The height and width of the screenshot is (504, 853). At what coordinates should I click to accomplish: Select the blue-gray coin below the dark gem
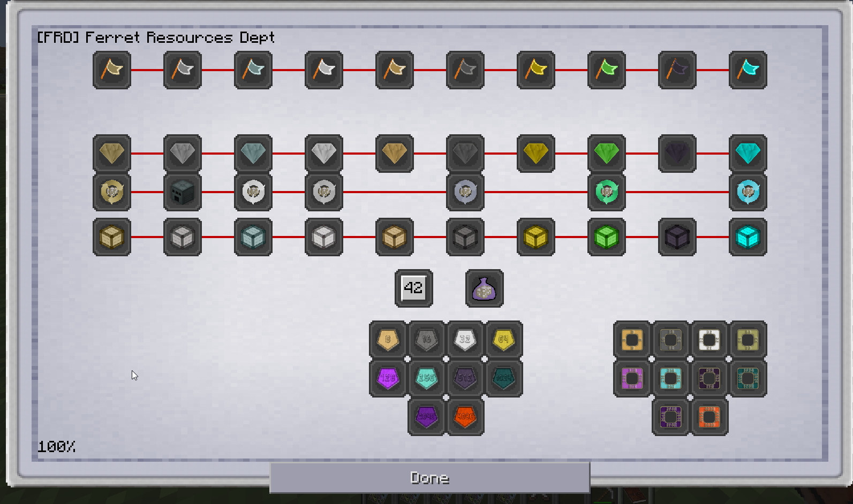[x=465, y=192]
